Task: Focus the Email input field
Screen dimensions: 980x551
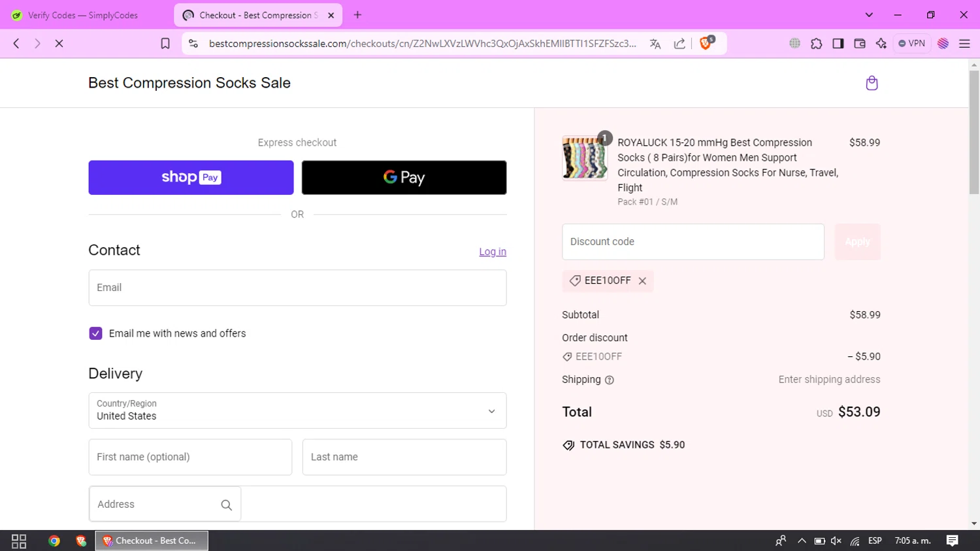Action: (x=297, y=288)
